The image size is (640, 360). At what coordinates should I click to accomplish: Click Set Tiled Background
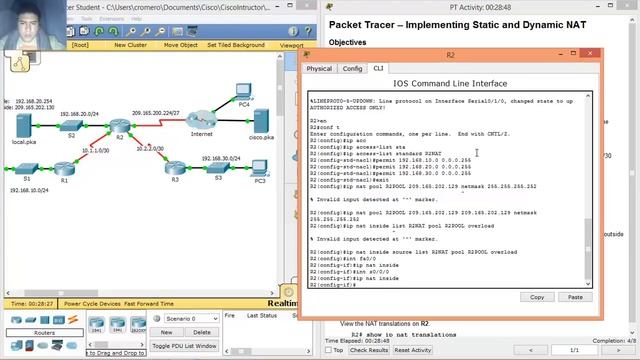click(236, 45)
